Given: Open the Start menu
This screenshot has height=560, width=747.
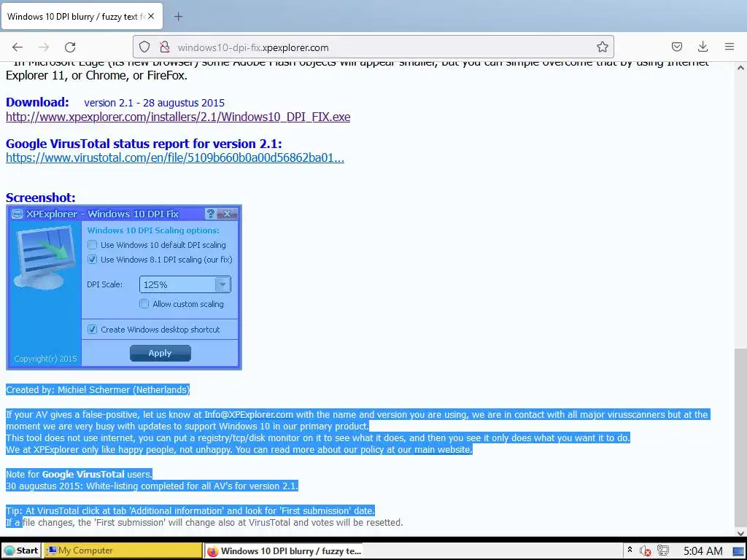Looking at the screenshot, I should click(21, 551).
